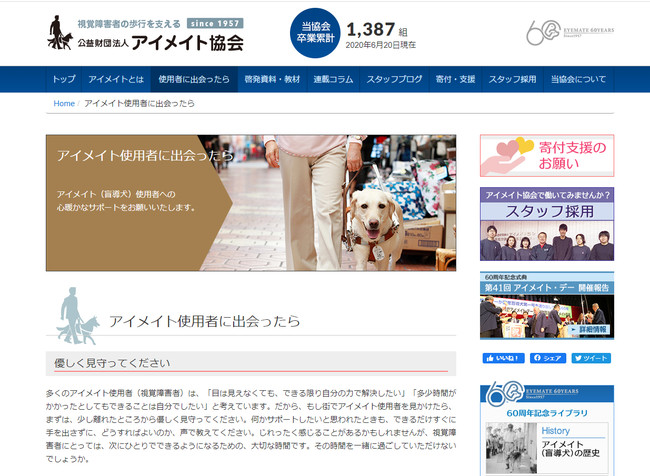Select the 啓発資料・教材 navigation item
This screenshot has width=650, height=476.
272,79
